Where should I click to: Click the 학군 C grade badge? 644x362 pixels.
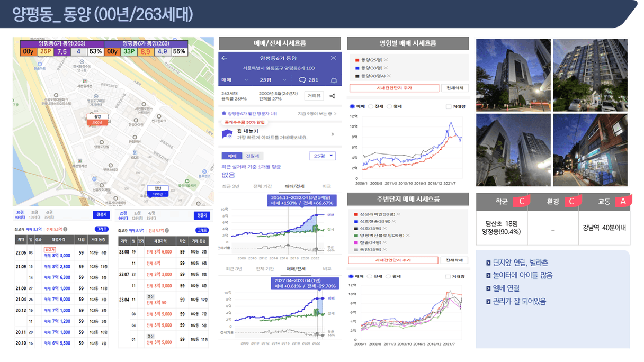click(x=522, y=202)
